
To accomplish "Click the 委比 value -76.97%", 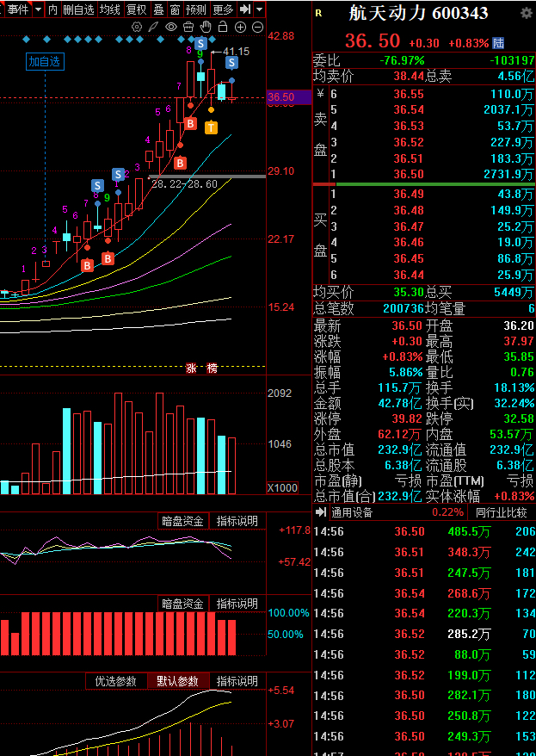I will pos(402,60).
